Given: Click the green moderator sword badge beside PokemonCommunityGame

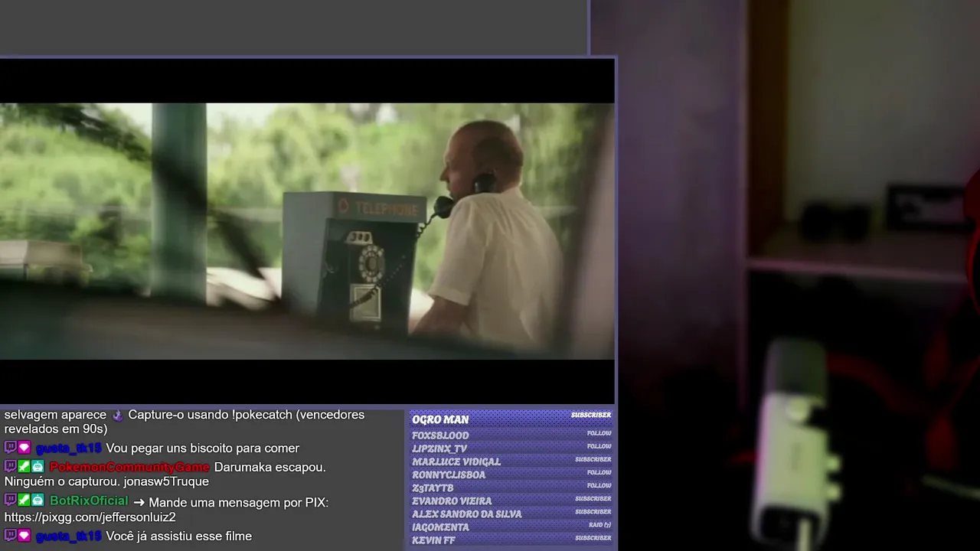Looking at the screenshot, I should point(24,467).
